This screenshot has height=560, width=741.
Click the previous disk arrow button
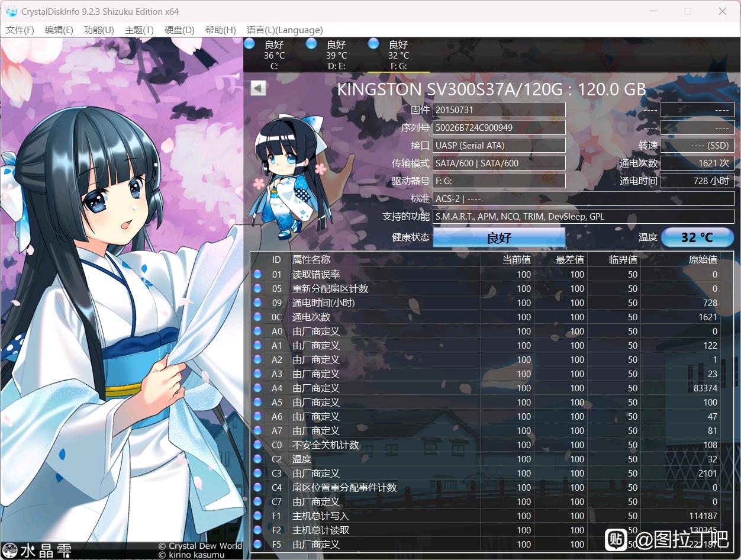tap(258, 88)
